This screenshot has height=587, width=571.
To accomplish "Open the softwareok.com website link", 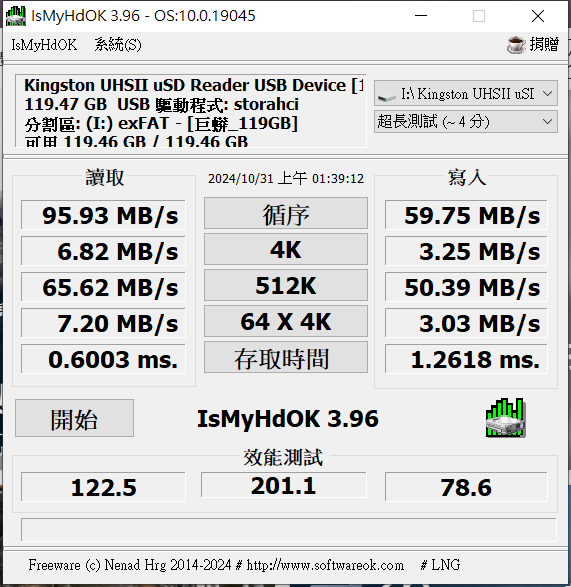I will (x=325, y=565).
